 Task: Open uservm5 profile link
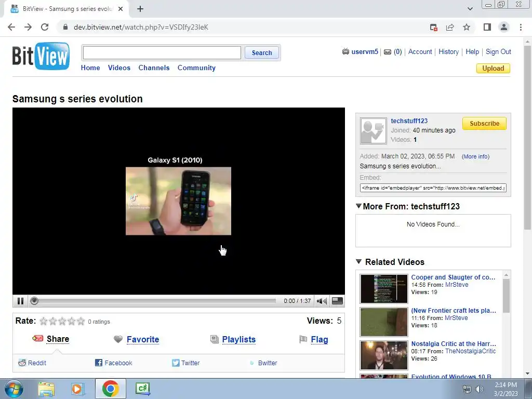[x=365, y=51]
